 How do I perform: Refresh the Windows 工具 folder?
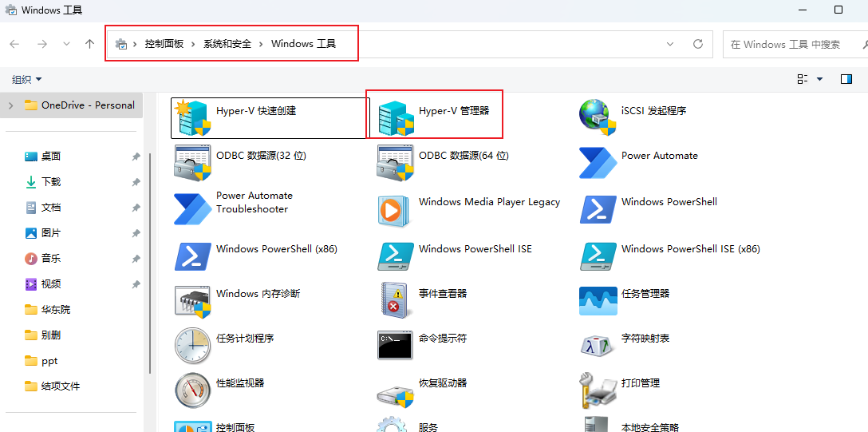[698, 44]
